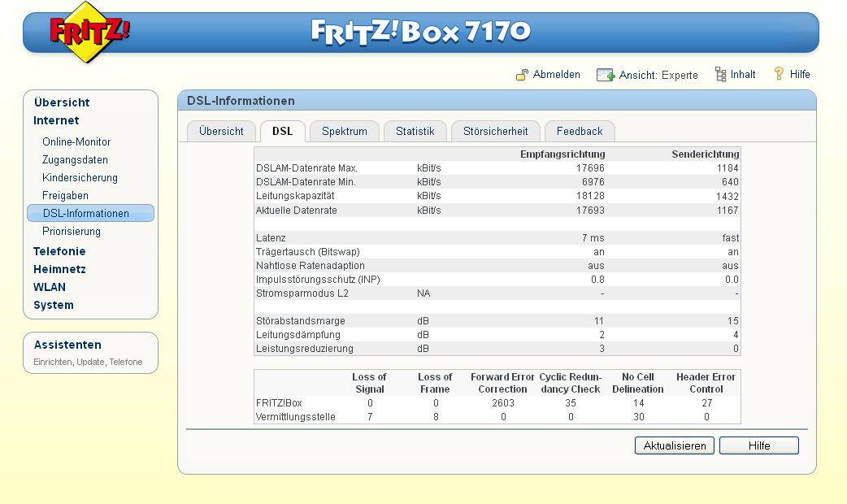847x504 pixels.
Task: Click the value 17693 in the table
Action: coord(590,210)
